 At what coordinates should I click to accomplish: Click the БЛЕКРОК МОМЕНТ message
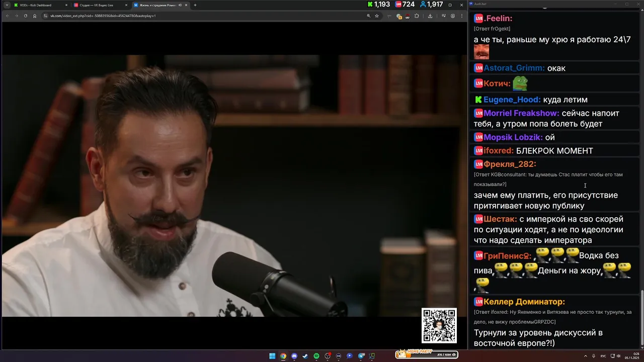pos(554,151)
